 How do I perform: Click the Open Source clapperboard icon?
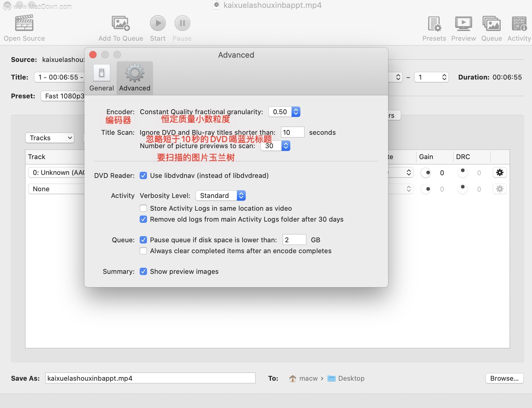point(24,23)
